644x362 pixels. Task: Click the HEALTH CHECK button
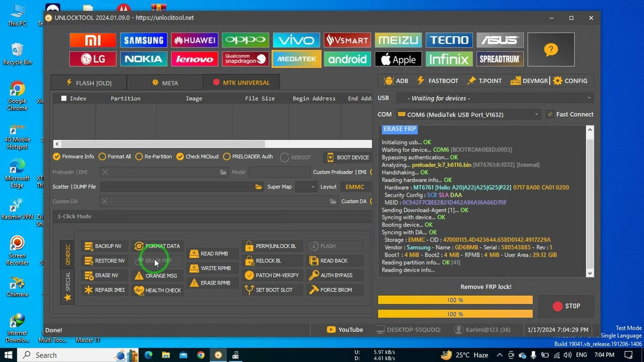[157, 290]
